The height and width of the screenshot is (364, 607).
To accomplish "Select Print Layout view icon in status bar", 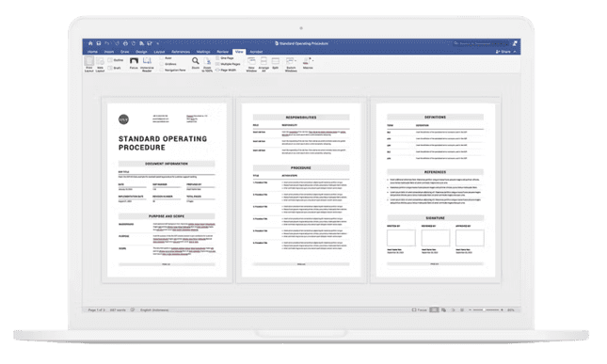I will [435, 309].
